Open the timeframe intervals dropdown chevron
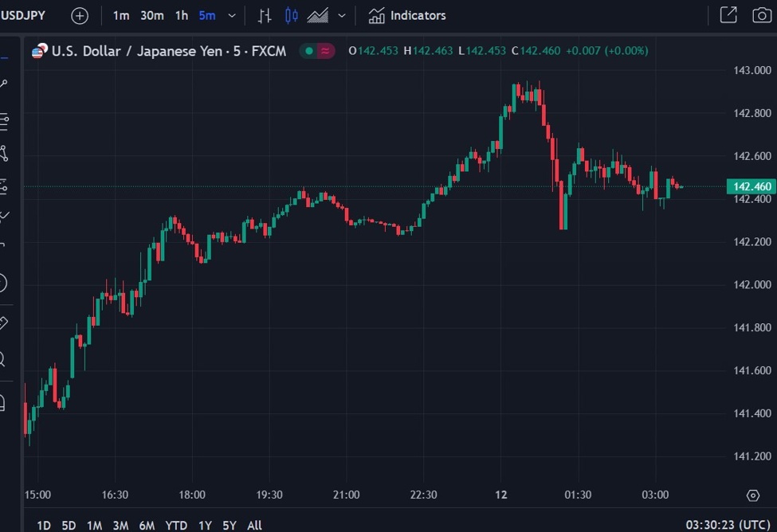Screen dimensions: 777x532 pos(232,15)
